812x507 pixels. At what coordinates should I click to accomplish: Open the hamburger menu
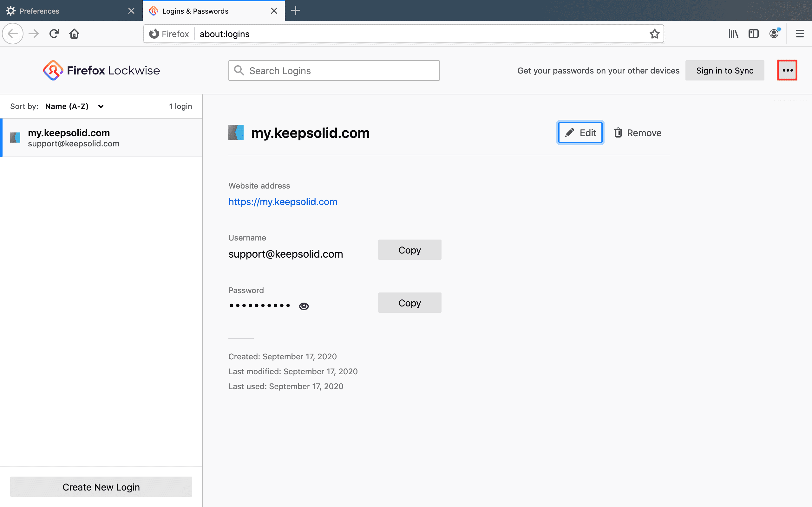[x=800, y=34]
